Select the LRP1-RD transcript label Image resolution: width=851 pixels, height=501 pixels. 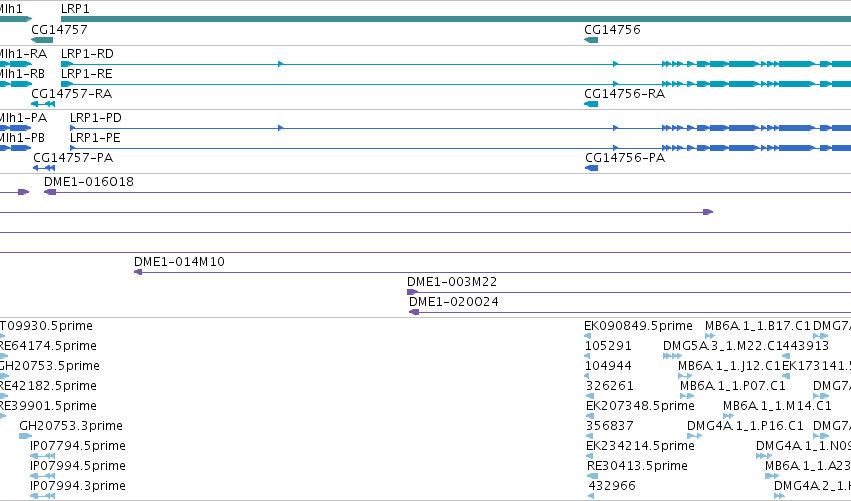[87, 54]
